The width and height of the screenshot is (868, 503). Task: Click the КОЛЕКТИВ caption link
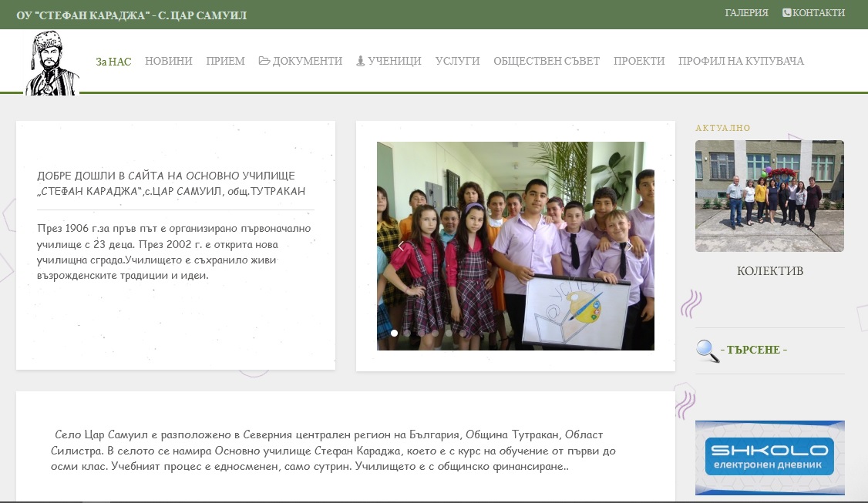click(769, 271)
